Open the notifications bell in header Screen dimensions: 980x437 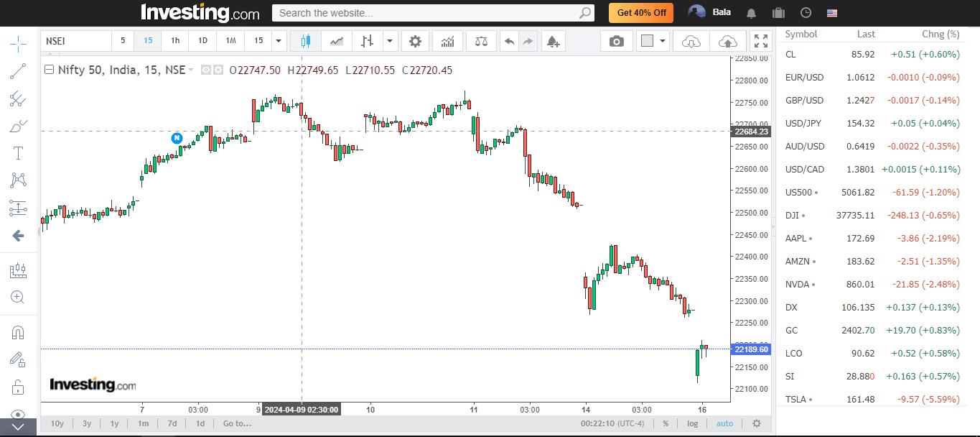pyautogui.click(x=751, y=13)
